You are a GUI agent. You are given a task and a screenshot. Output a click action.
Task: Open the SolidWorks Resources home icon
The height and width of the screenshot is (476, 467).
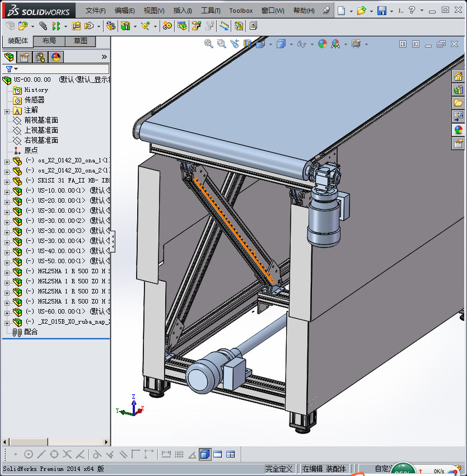click(459, 77)
